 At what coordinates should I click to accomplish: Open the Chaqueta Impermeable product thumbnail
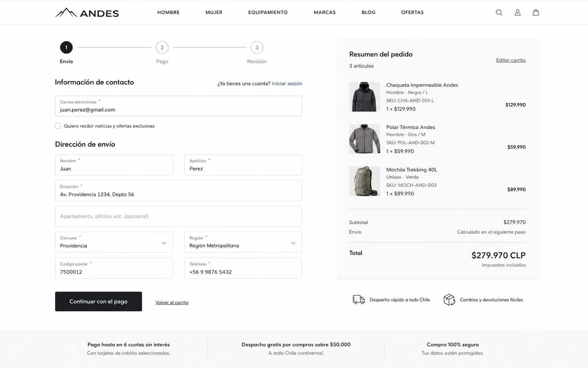[364, 97]
